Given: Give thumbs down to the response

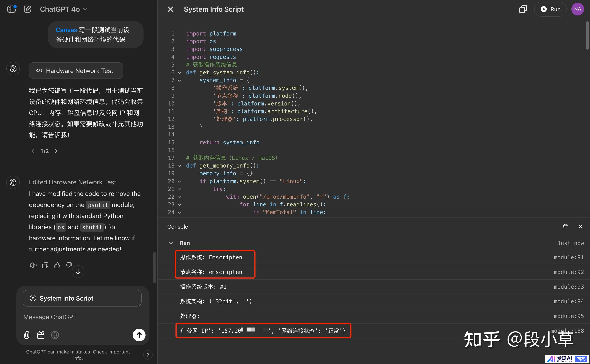Looking at the screenshot, I should 69,265.
